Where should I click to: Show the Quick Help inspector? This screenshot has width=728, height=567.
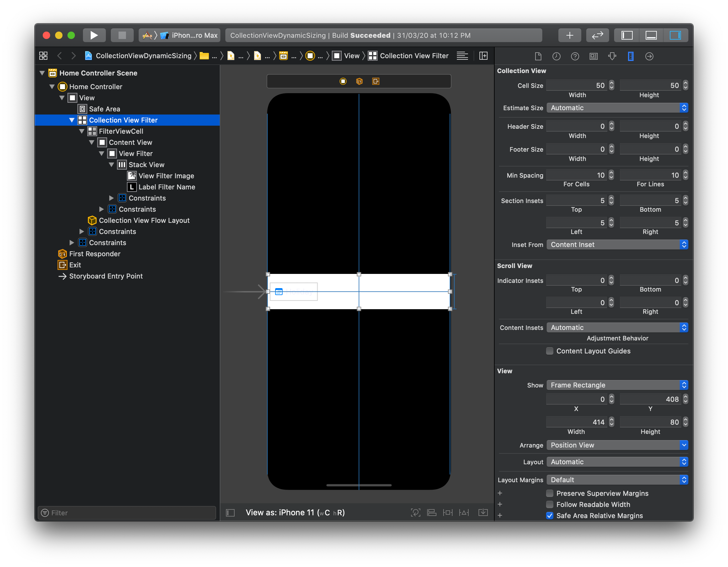[575, 56]
